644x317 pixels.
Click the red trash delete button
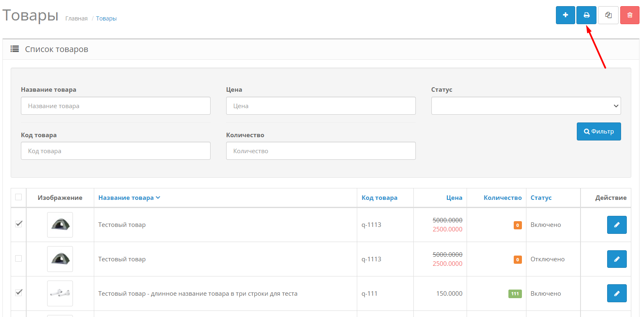pos(630,15)
